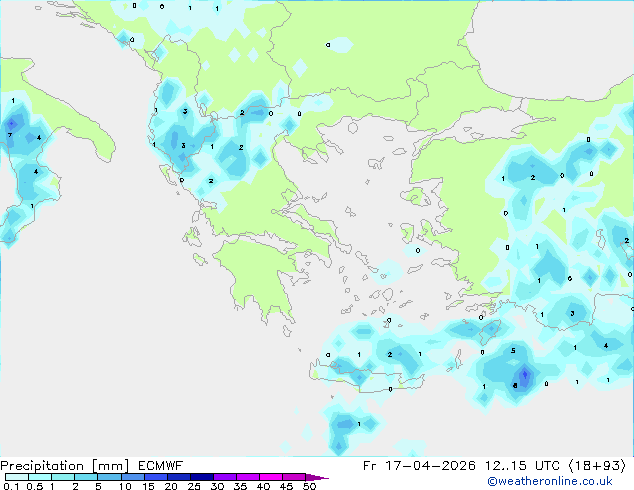Click the 25 to 30 mm legend swatch
The width and height of the screenshot is (634, 490).
[x=201, y=477]
